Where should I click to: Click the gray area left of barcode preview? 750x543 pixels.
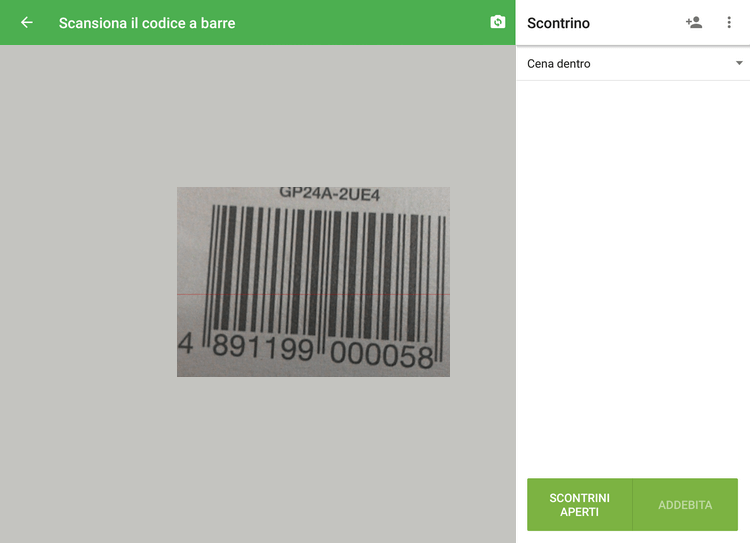click(x=90, y=282)
